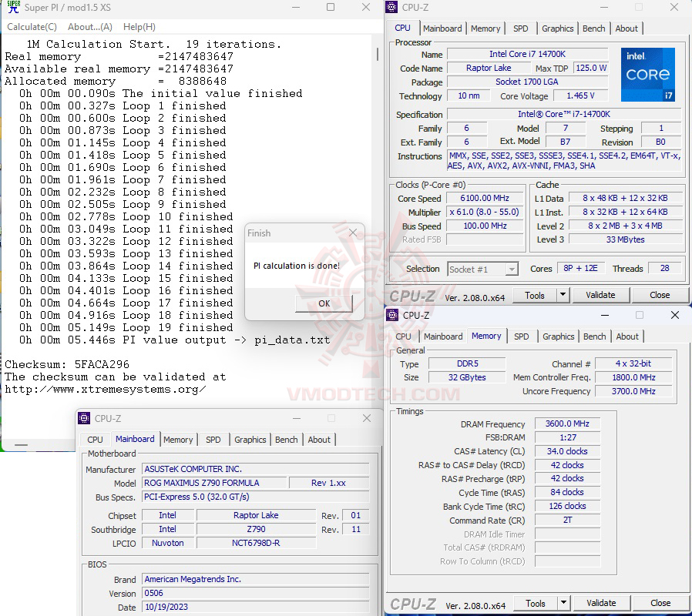Switch to SPD tab in top CPU-Z window
The width and height of the screenshot is (692, 616).
coord(520,28)
